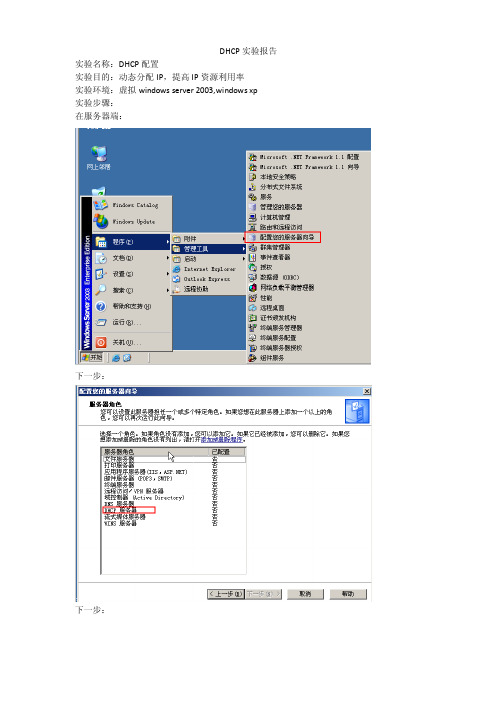Select 域控制器 (Active Directory) row

[x=174, y=497]
